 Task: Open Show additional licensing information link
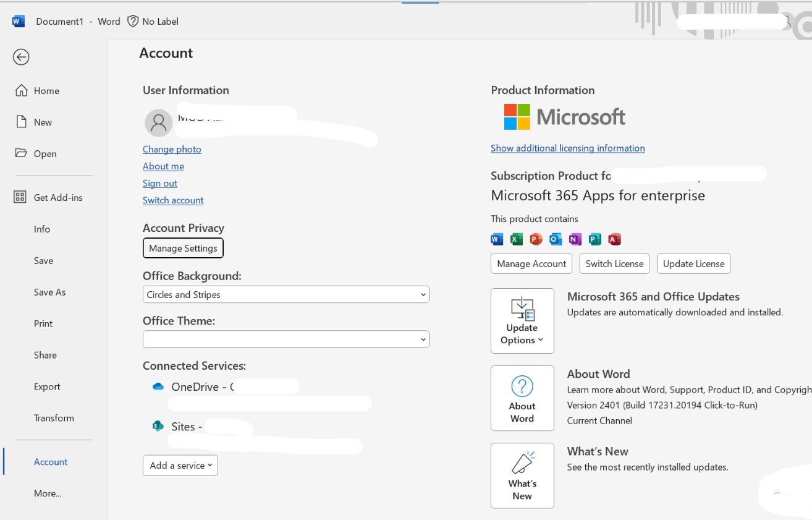click(568, 148)
